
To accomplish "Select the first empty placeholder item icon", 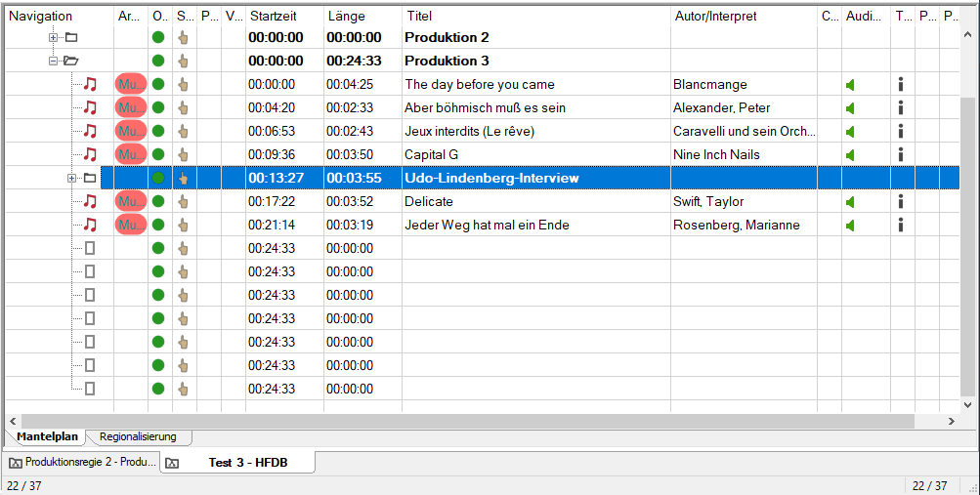I will click(x=90, y=248).
